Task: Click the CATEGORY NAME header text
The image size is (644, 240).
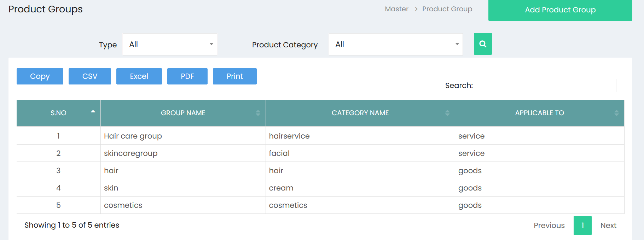Action: [x=360, y=113]
